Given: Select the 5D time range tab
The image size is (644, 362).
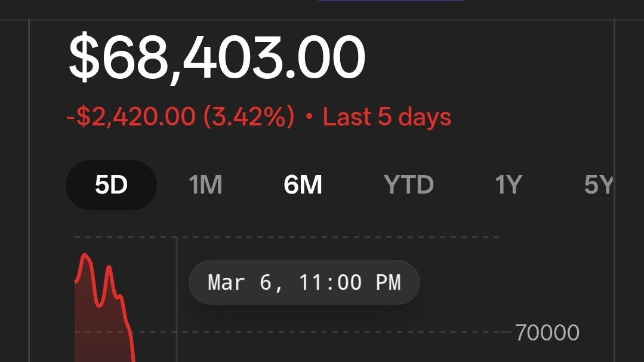Looking at the screenshot, I should (111, 185).
